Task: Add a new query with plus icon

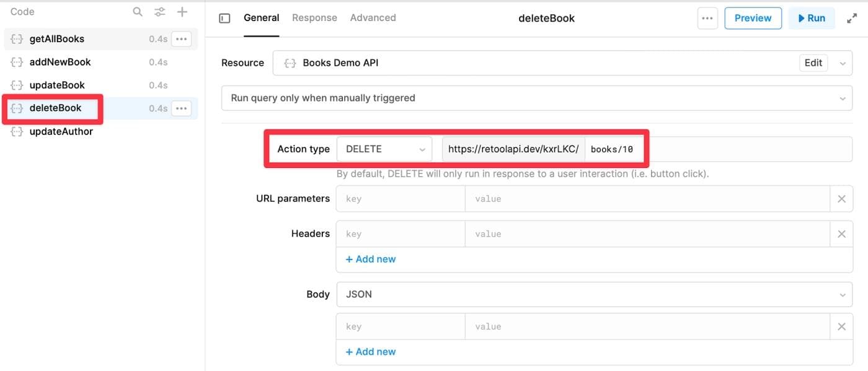Action: (182, 12)
